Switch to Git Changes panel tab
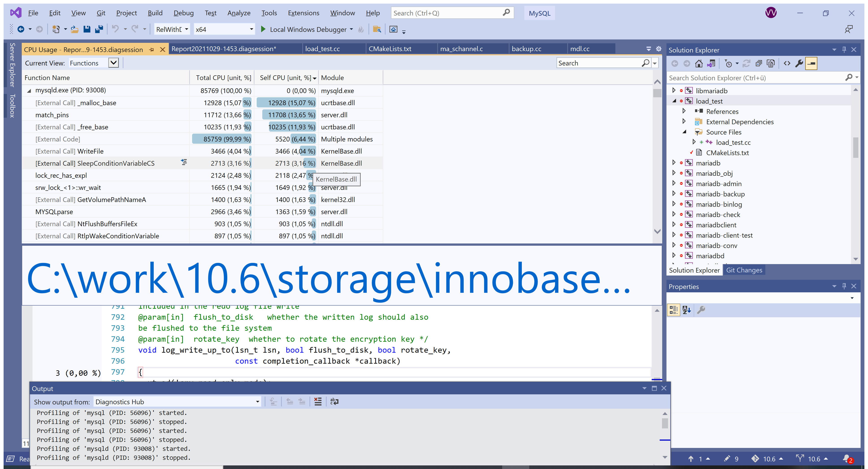This screenshot has width=868, height=469. point(744,270)
